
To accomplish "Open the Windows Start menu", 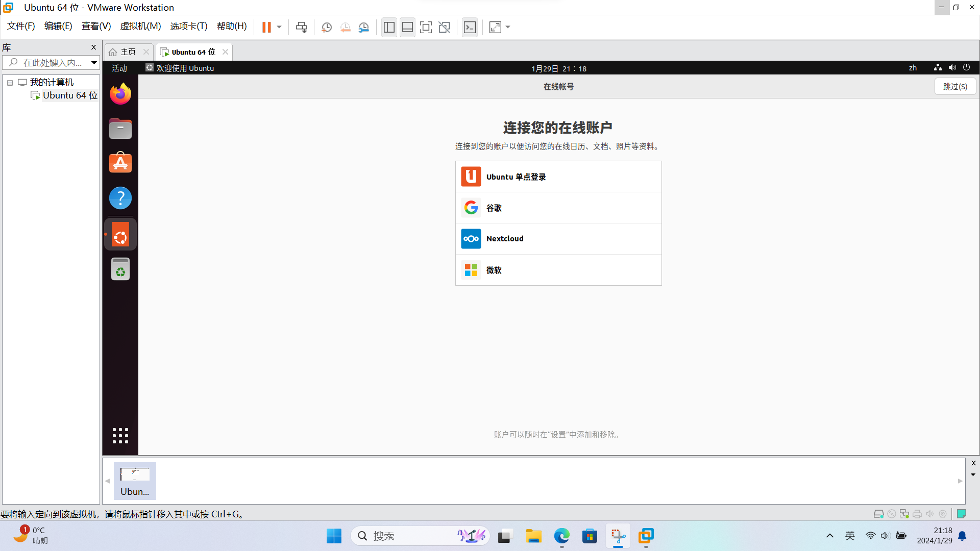I will [x=334, y=536].
